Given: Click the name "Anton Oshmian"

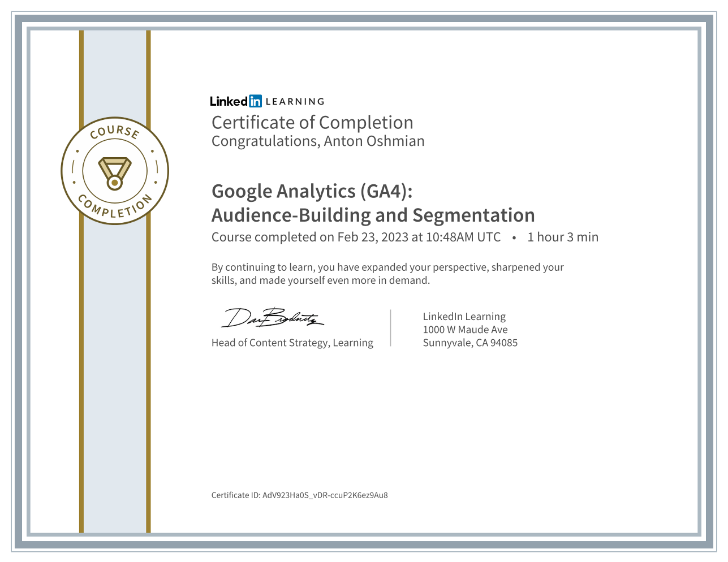Looking at the screenshot, I should coord(374,141).
